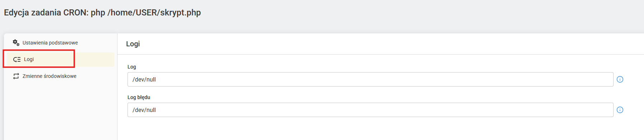Show the info tooltip for the Log field
The height and width of the screenshot is (140, 644).
click(x=620, y=79)
